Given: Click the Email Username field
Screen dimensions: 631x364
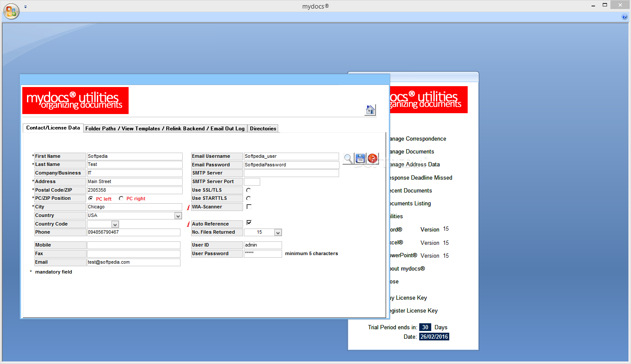Looking at the screenshot, I should pyautogui.click(x=291, y=156).
